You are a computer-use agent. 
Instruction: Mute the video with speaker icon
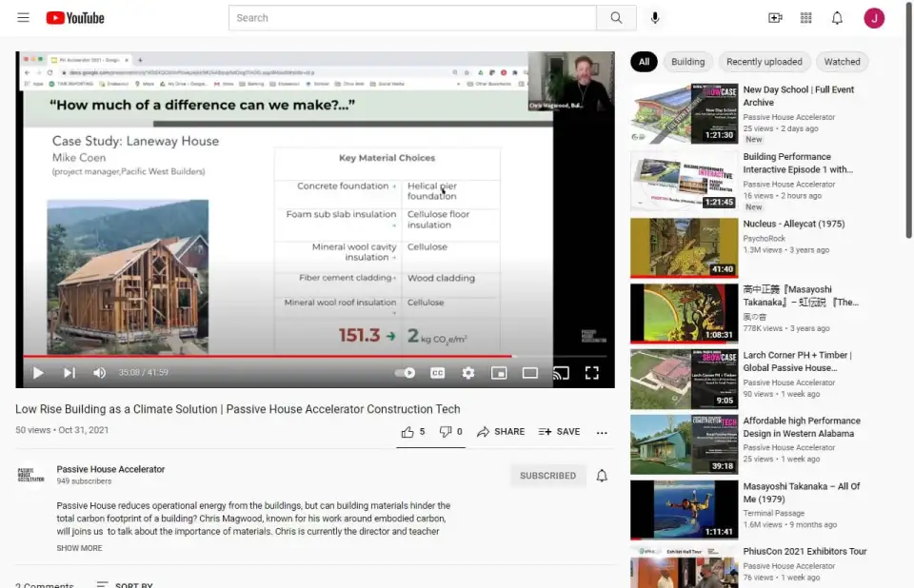coord(99,373)
